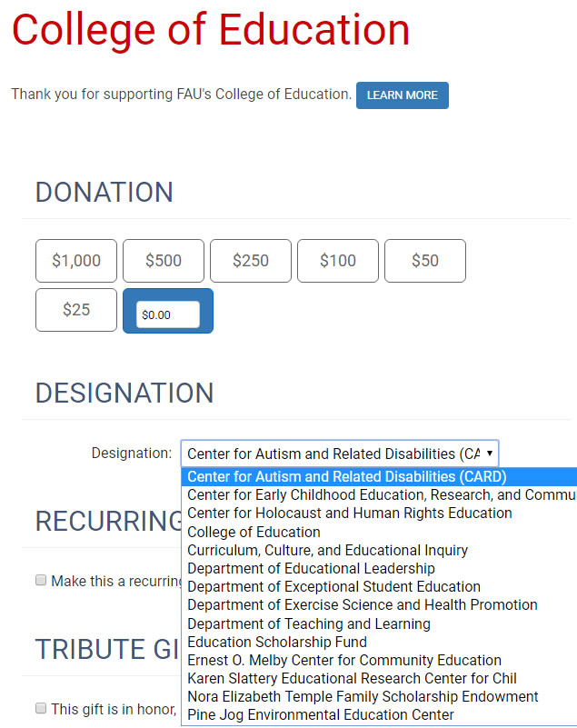Image resolution: width=577 pixels, height=728 pixels.
Task: Select the $1,000 donation amount
Action: [76, 261]
